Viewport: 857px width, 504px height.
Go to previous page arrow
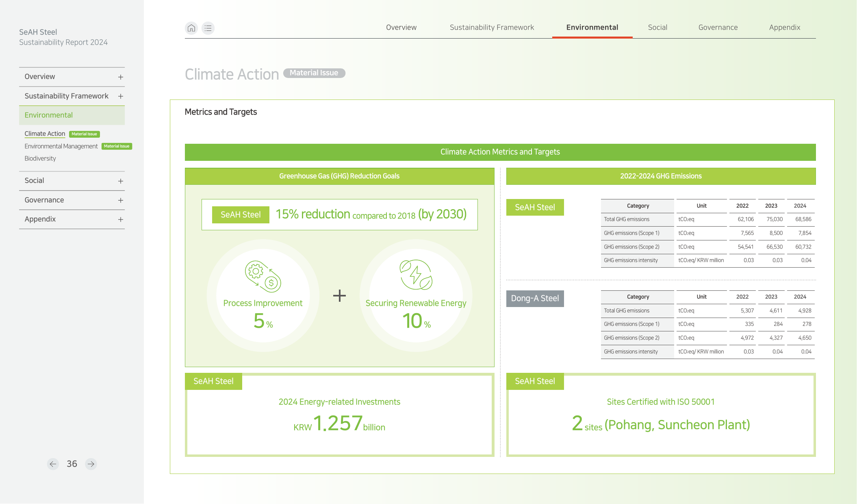53,464
